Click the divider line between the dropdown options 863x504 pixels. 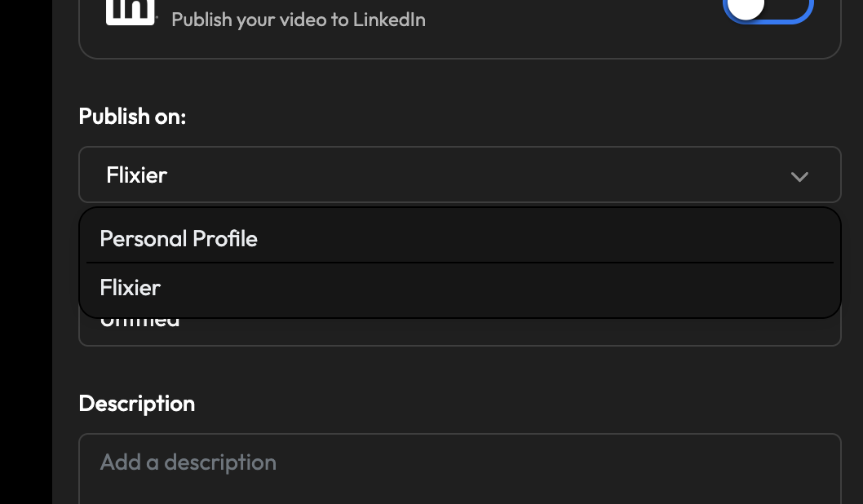(459, 263)
